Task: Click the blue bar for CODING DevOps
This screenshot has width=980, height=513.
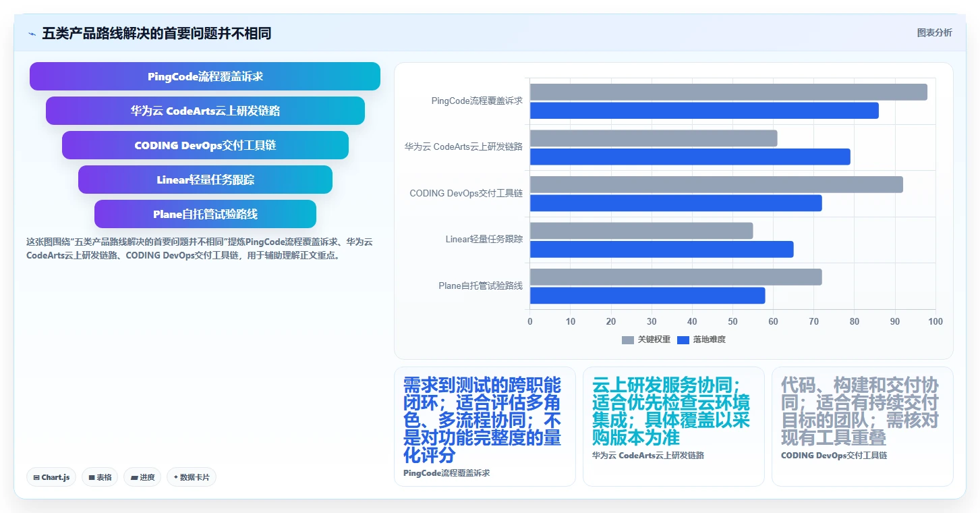Action: point(676,203)
